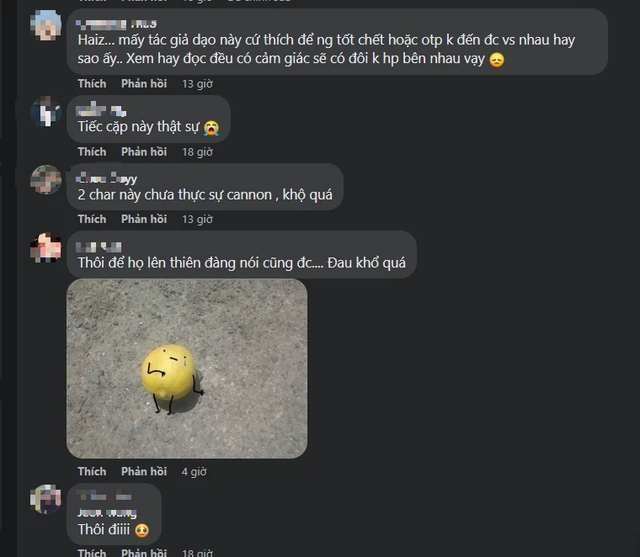
Task: Click Phản hồi under "Tiếc cặp này thật sự"
Action: click(x=144, y=152)
